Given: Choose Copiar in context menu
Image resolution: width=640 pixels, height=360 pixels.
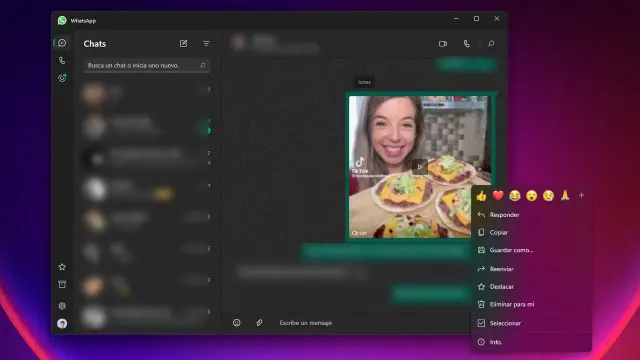Looking at the screenshot, I should coord(532,232).
